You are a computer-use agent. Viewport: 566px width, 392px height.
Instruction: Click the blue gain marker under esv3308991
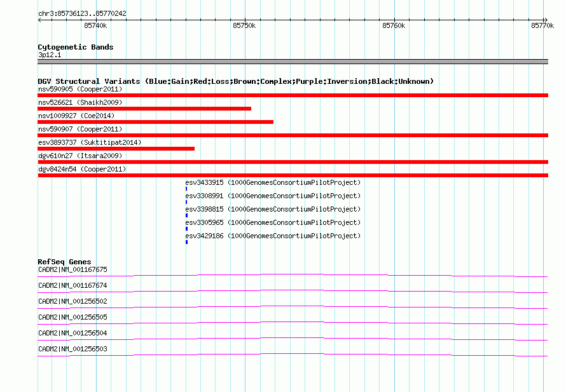[x=186, y=202]
